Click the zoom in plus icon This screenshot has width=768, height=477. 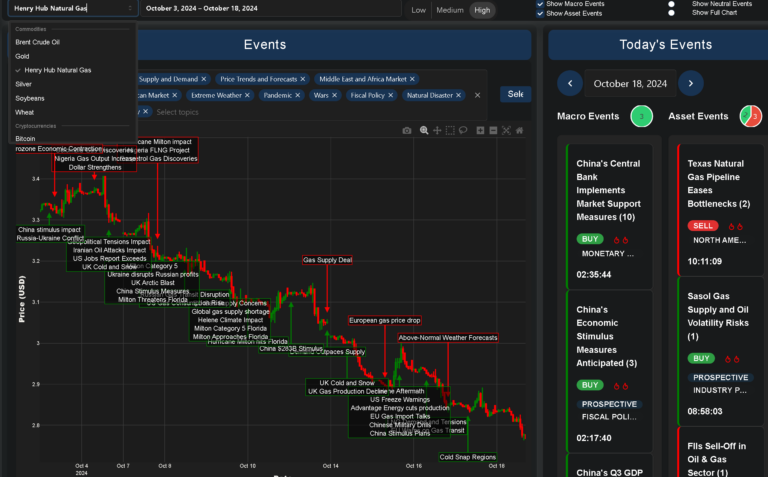click(x=481, y=130)
